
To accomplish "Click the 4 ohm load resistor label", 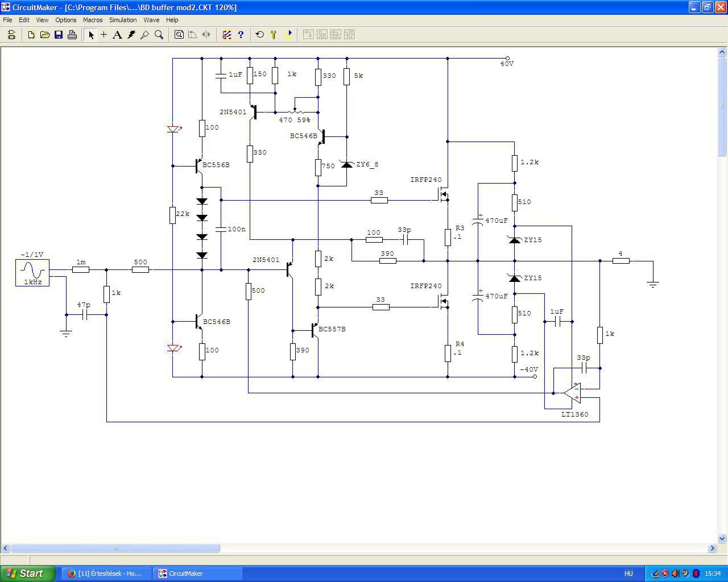I will pyautogui.click(x=621, y=254).
